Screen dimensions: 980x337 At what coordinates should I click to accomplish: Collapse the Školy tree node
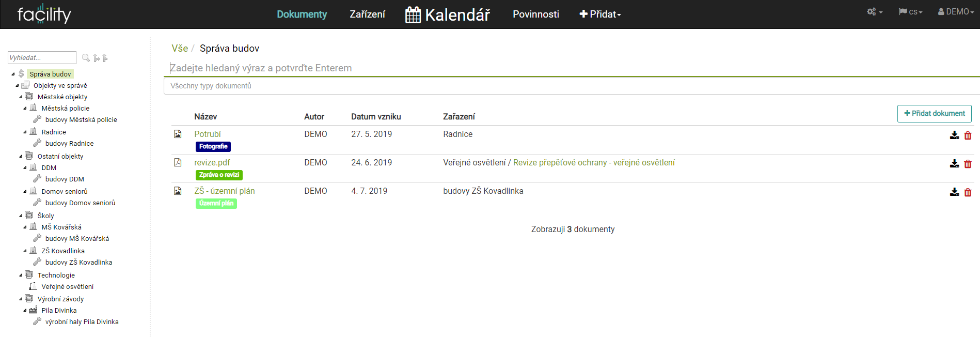(x=21, y=216)
